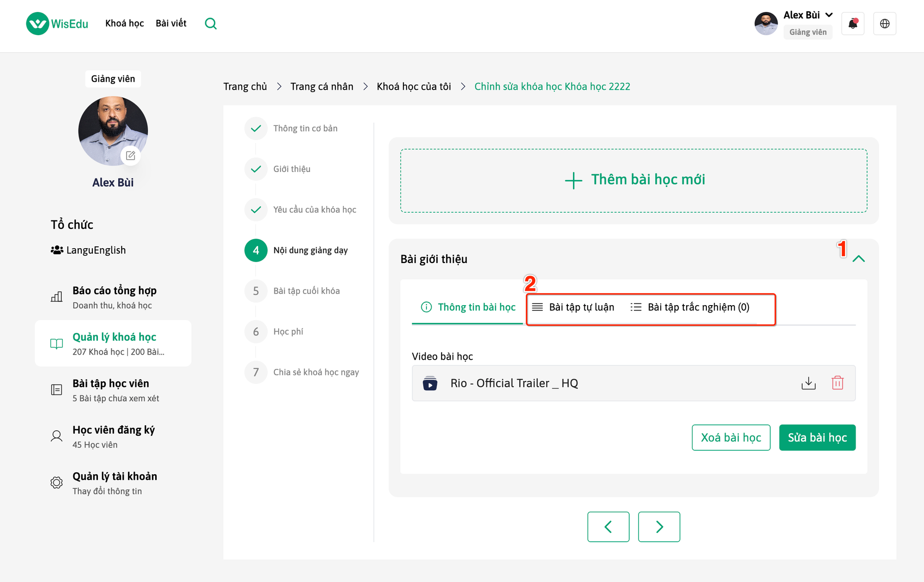The width and height of the screenshot is (924, 582).
Task: Open the Bài tập trắc nghiệm (0) tab
Action: [x=690, y=307]
